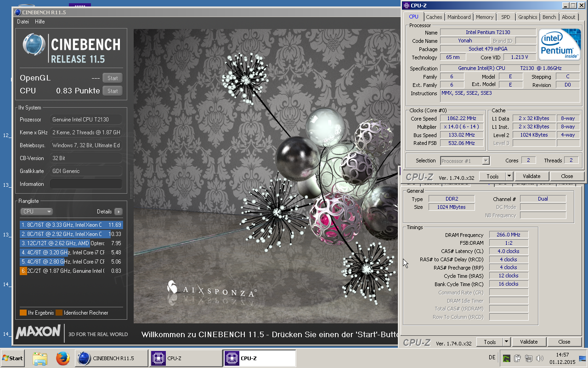This screenshot has width=588, height=368.
Task: Select ranking row 1 Intel Xeon 3.33 GHz
Action: [x=71, y=225]
